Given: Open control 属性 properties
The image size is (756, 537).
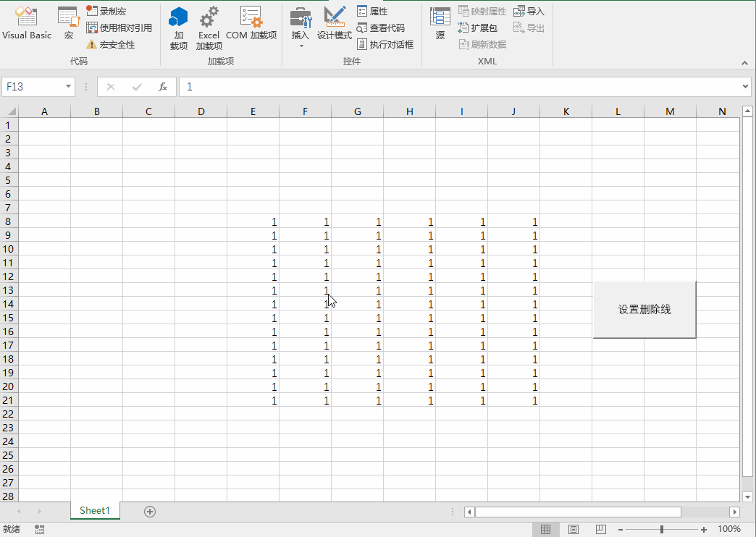Looking at the screenshot, I should click(372, 11).
